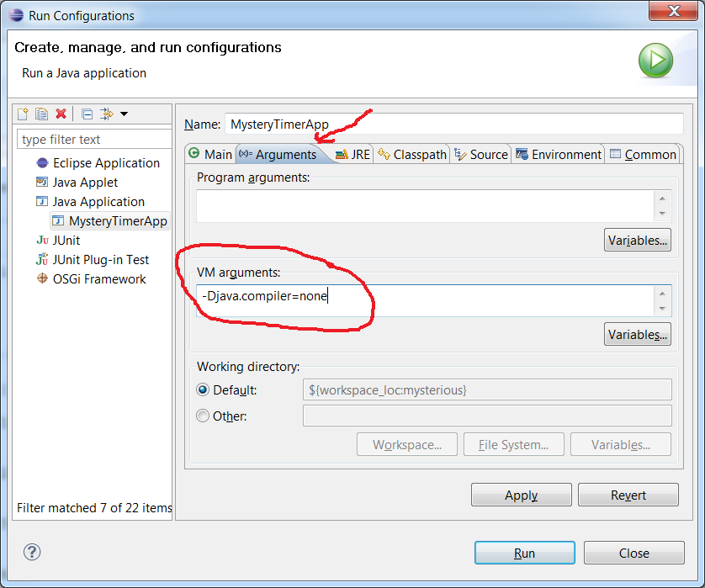Switch to the Main tab
This screenshot has width=705, height=588.
click(210, 154)
